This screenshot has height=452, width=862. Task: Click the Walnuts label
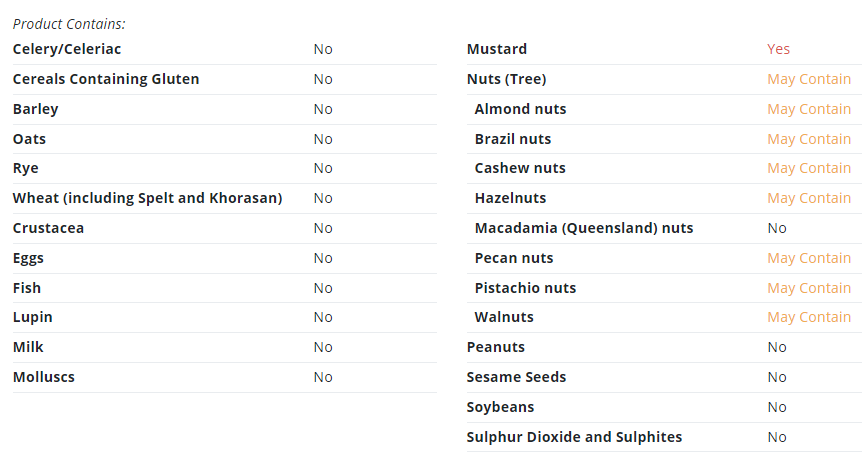click(x=504, y=317)
